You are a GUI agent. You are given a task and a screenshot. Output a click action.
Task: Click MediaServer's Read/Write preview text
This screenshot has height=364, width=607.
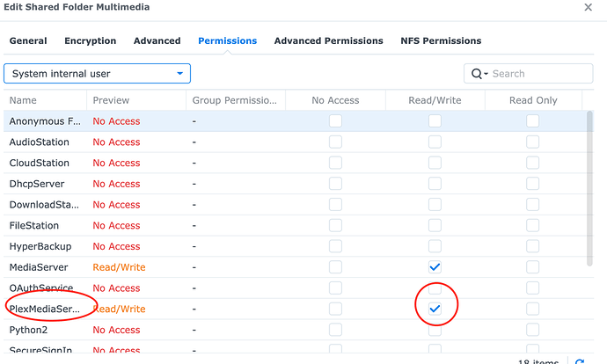120,267
